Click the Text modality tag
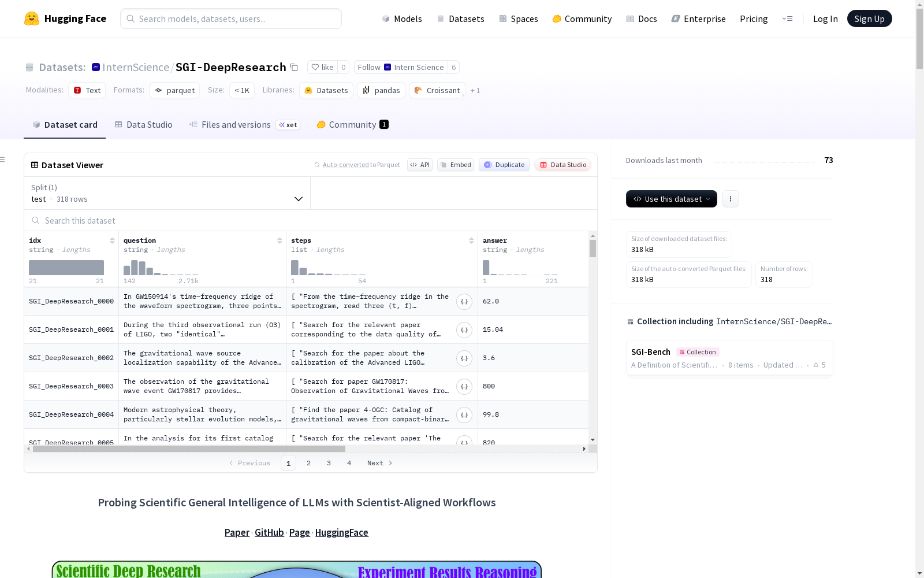 [87, 90]
